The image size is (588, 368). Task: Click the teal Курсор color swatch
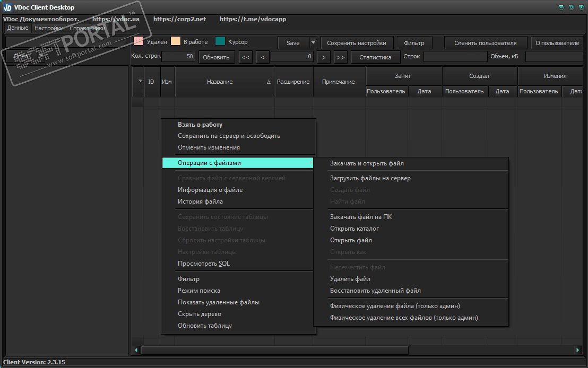tap(220, 41)
